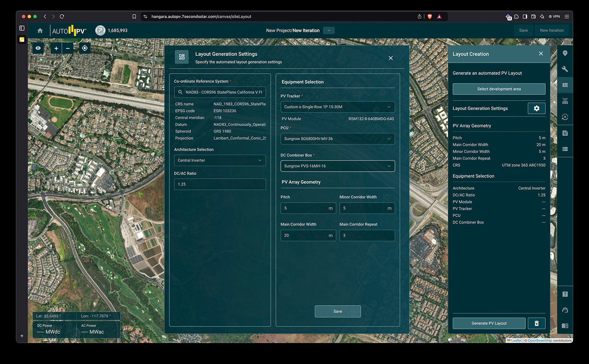Click the gear icon beside Layout Generation Settings
The height and width of the screenshot is (364, 589).
pyautogui.click(x=536, y=108)
